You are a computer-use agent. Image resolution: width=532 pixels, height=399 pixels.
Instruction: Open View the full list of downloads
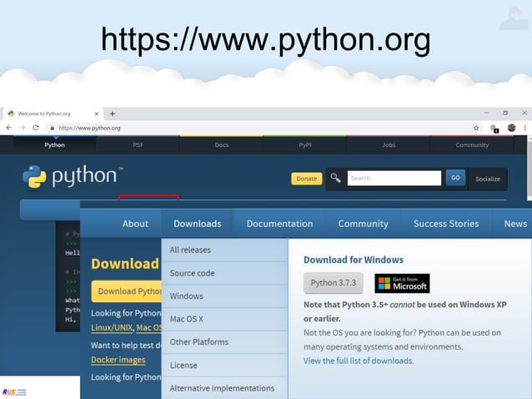[x=359, y=361]
